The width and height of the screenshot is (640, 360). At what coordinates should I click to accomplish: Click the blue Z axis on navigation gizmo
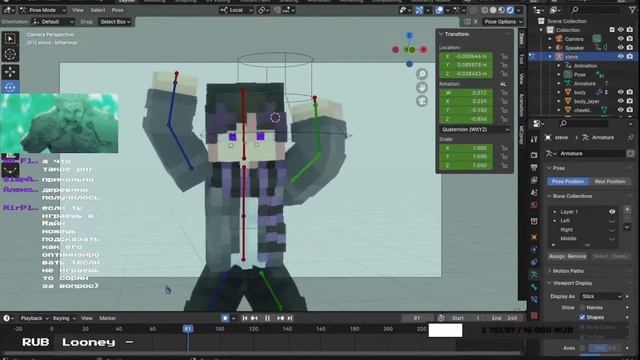coord(409,36)
